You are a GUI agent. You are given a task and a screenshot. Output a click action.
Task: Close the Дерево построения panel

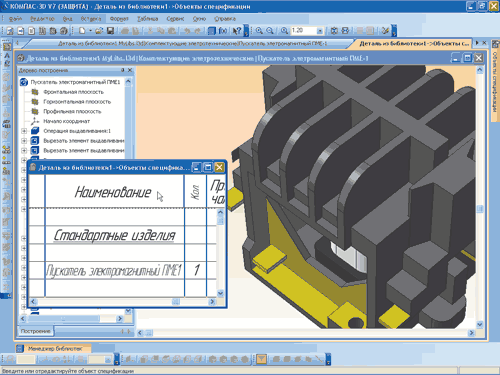[x=130, y=70]
